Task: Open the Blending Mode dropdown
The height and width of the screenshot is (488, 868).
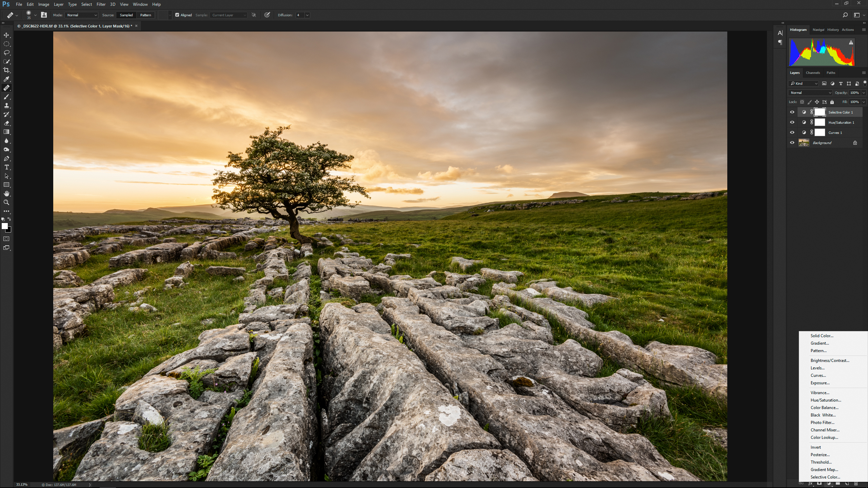Action: click(810, 93)
